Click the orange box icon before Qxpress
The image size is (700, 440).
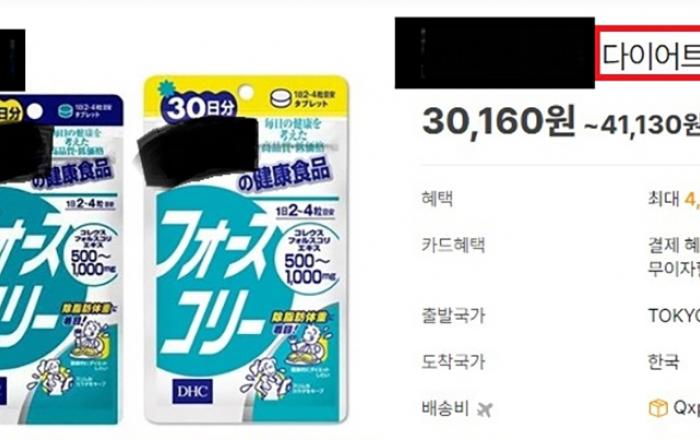point(658,408)
